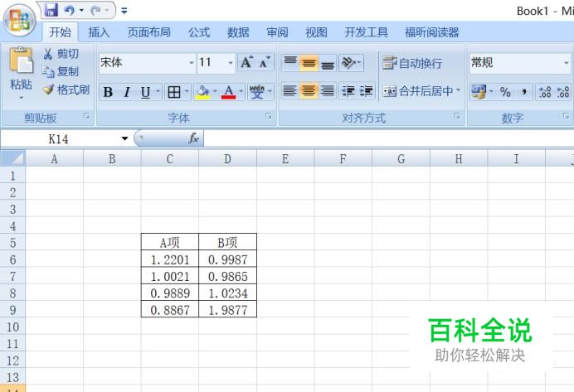This screenshot has height=392, width=574.
Task: Open the underline style dropdown arrow
Action: click(x=158, y=90)
